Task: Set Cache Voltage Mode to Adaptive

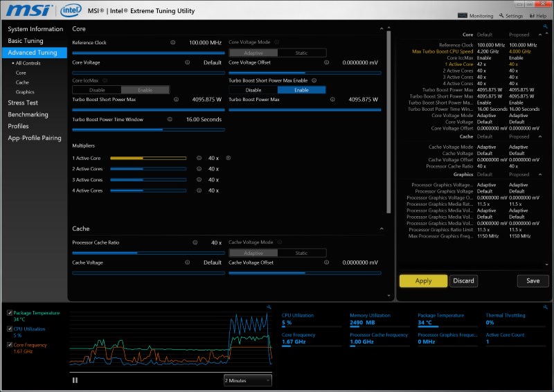Action: 253,253
